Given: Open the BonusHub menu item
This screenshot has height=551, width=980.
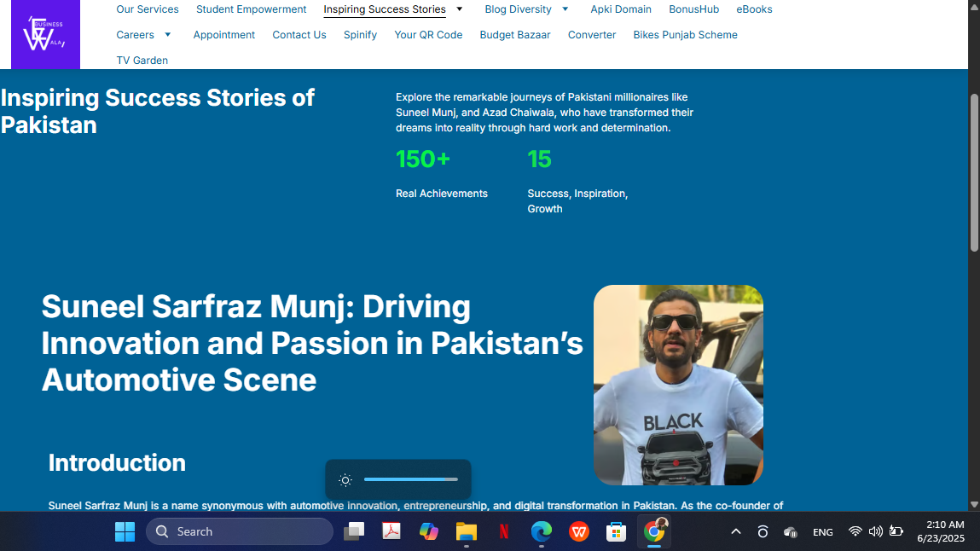Looking at the screenshot, I should coord(693,9).
